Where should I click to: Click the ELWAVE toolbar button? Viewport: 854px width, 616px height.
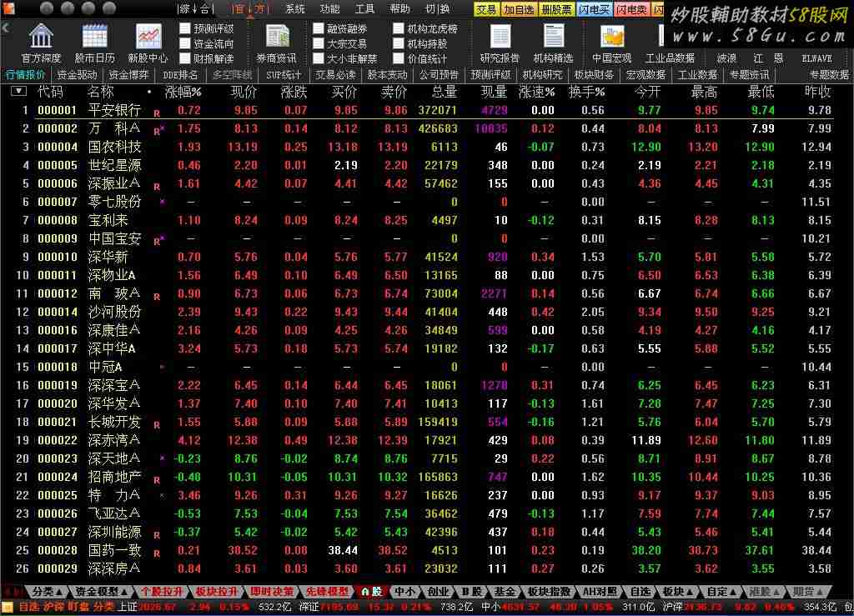click(x=816, y=58)
